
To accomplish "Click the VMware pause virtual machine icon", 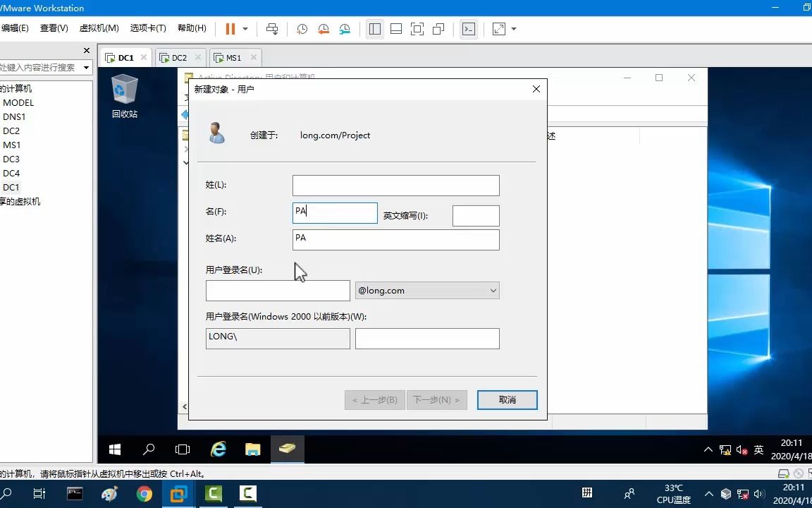I will (x=230, y=29).
